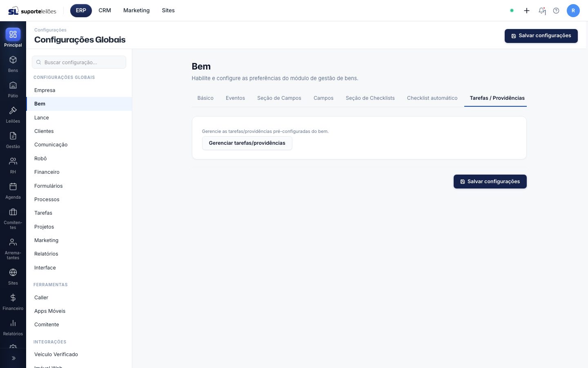Open the Principal dashboard icon

[x=13, y=34]
